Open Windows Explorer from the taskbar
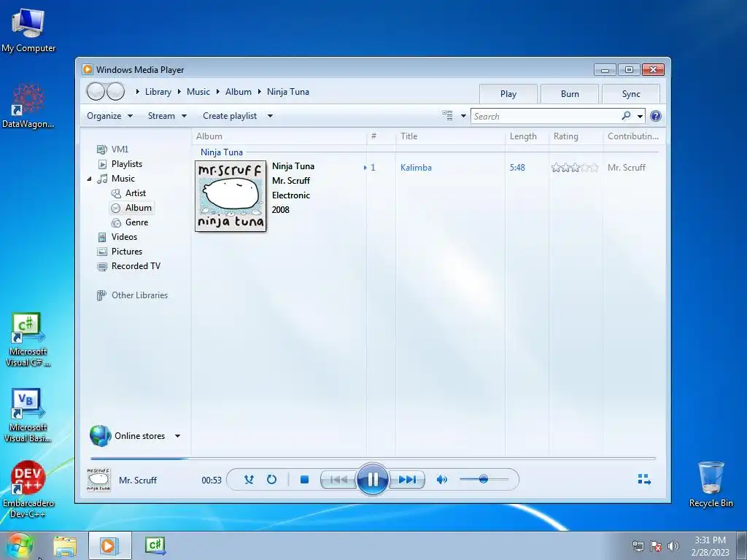The height and width of the screenshot is (560, 747). click(65, 546)
